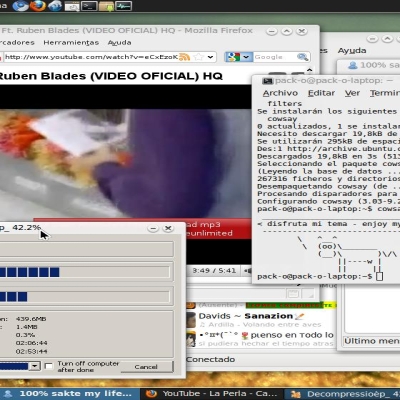Click the YouTube video frame
Screen dimensions: 400x400
point(125,163)
